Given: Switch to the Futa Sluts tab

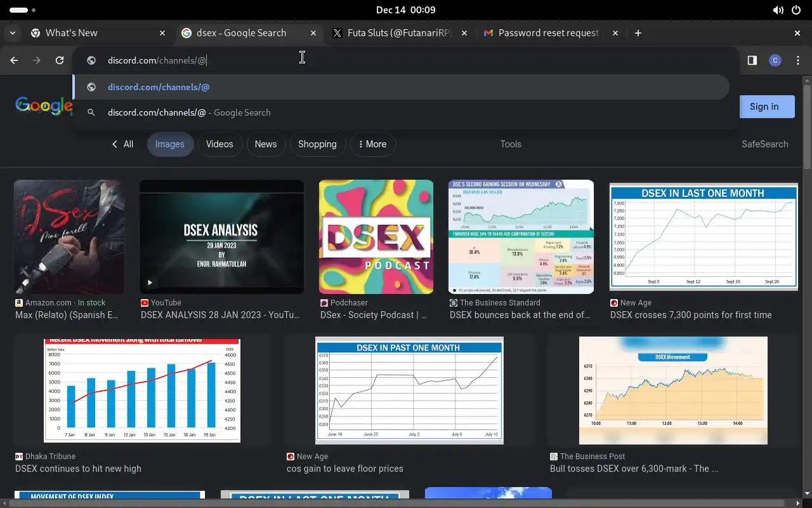Looking at the screenshot, I should [400, 33].
